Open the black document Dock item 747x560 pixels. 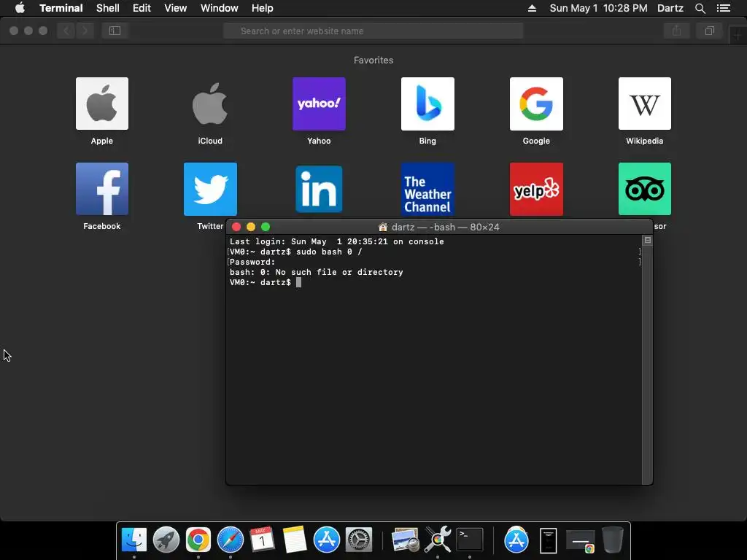[549, 540]
